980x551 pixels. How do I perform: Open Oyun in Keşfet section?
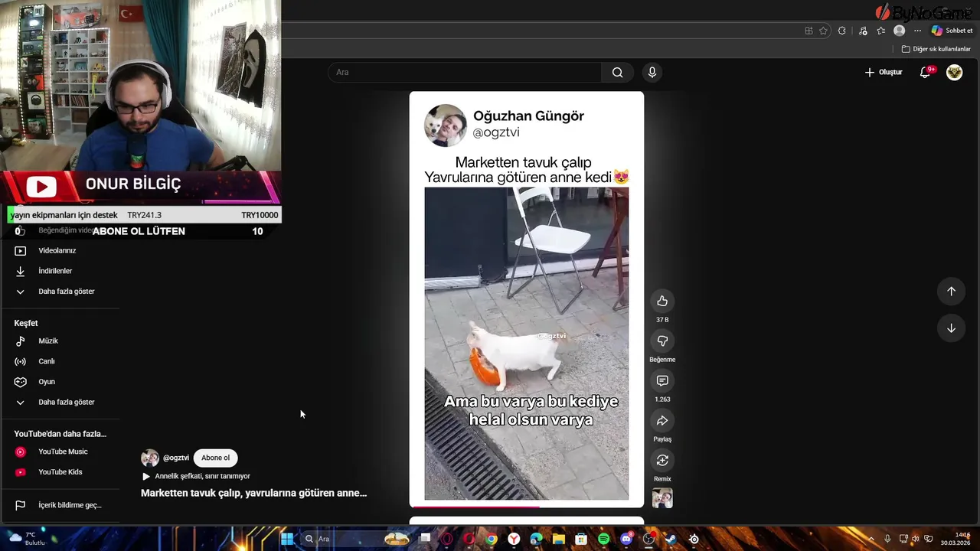point(47,382)
